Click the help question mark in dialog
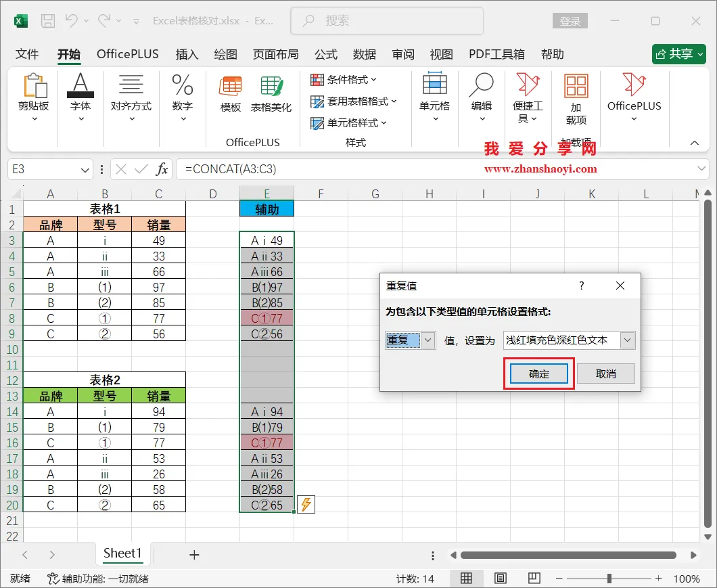 582,286
